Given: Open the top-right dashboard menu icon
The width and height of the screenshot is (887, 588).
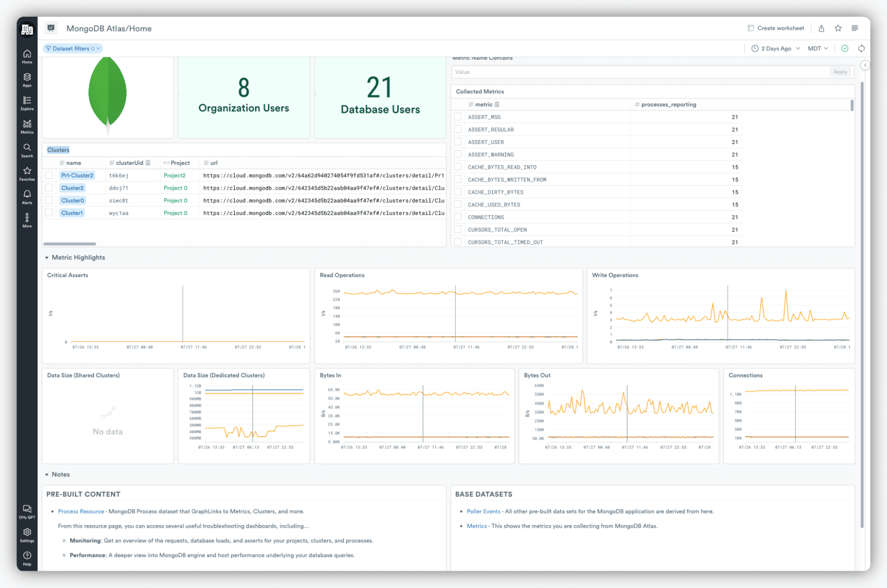Looking at the screenshot, I should 855,28.
